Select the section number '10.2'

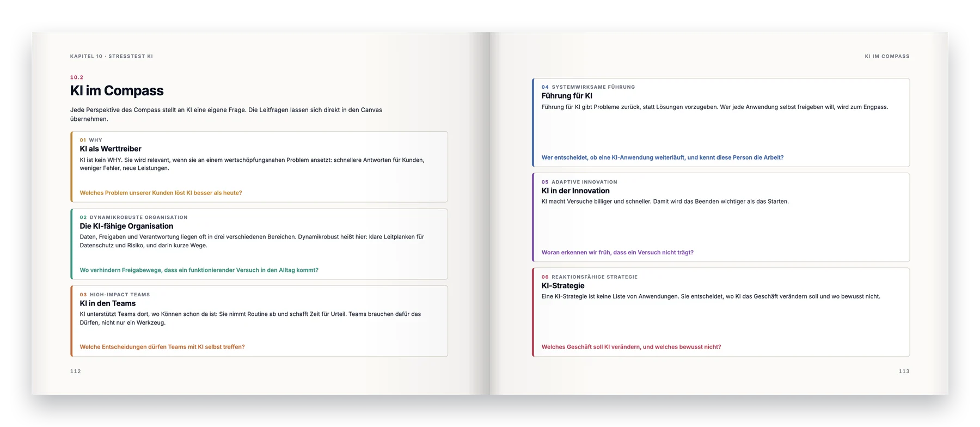pyautogui.click(x=77, y=77)
